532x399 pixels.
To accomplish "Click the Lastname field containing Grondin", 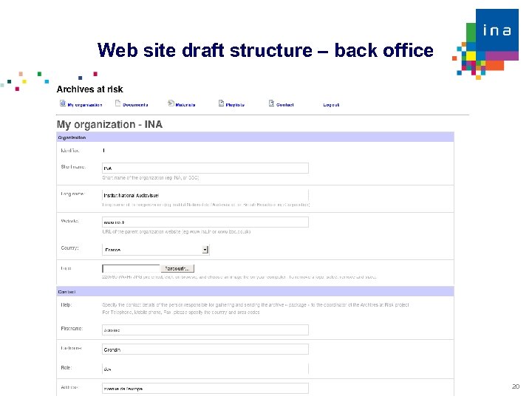I will (x=205, y=349).
